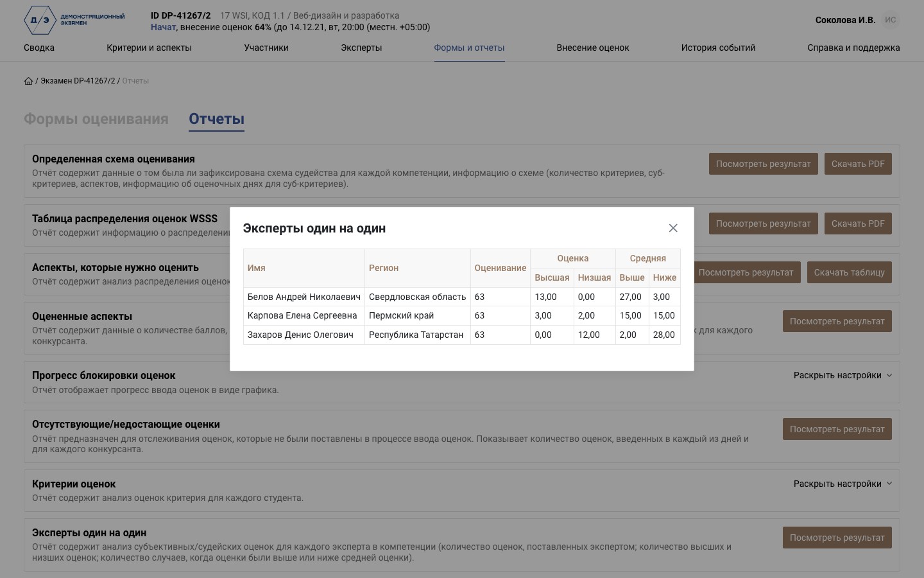Click the Пермский край cell

point(418,315)
